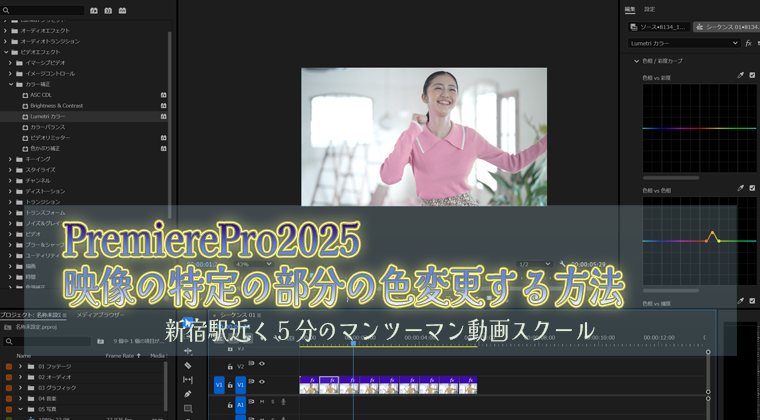
Task: Collapse the 色相 / 彩度カーブ section
Action: click(x=636, y=61)
